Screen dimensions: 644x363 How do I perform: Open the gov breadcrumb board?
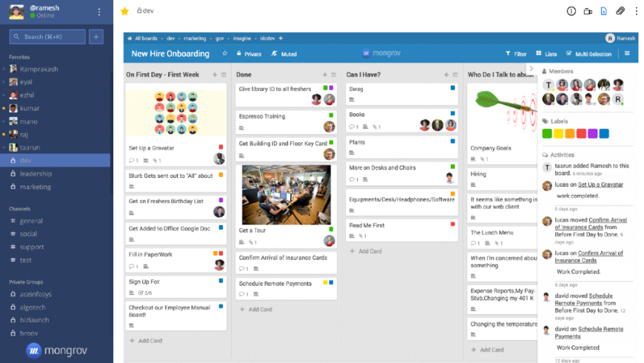(x=220, y=39)
